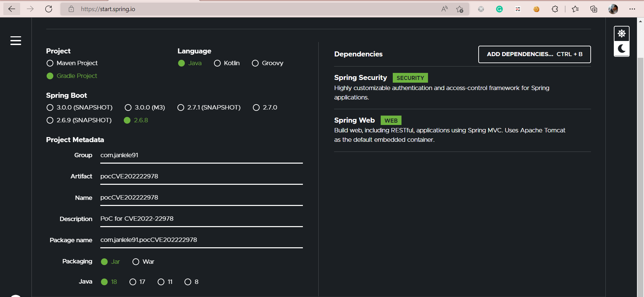
Task: Open the Read aloud icon in address bar
Action: point(445,9)
